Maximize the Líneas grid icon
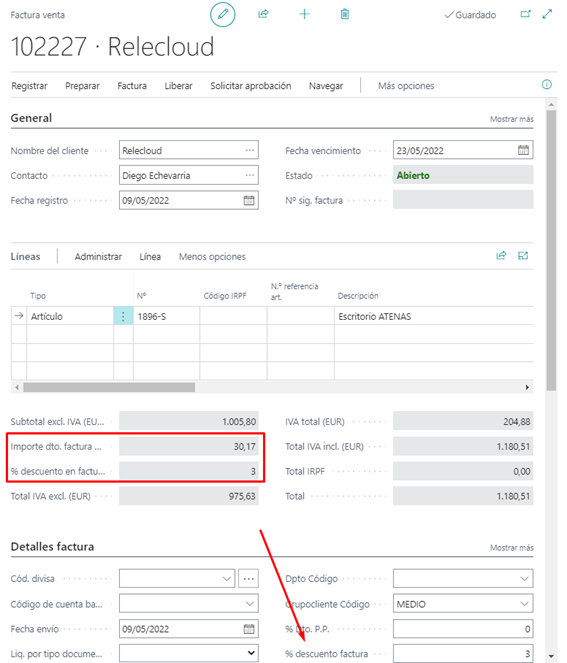Image resolution: width=567 pixels, height=663 pixels. [x=523, y=255]
